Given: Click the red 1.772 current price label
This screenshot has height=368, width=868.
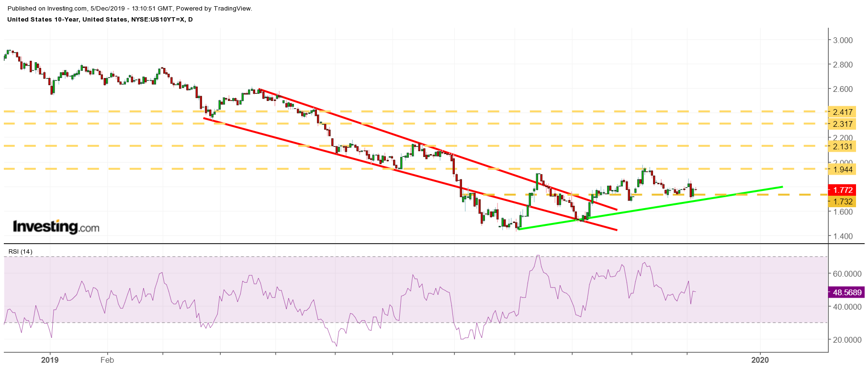Looking at the screenshot, I should pos(842,190).
